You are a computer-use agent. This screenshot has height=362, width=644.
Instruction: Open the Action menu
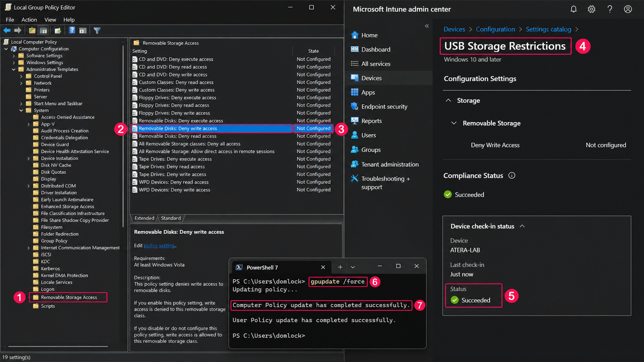[29, 20]
